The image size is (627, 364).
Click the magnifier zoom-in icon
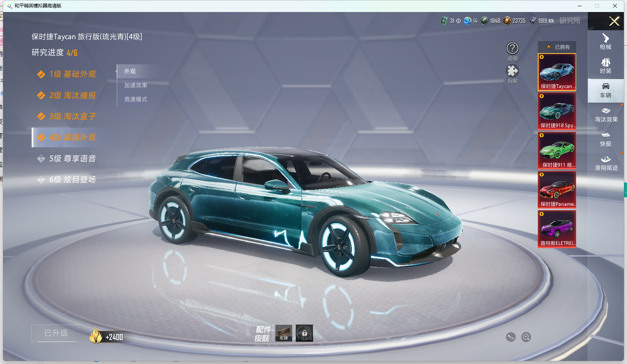click(x=526, y=337)
